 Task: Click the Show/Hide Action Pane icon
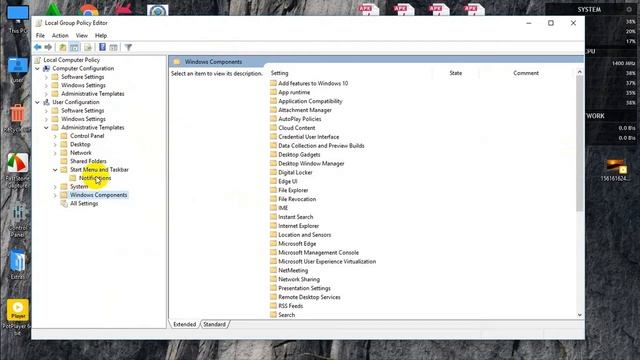113,47
